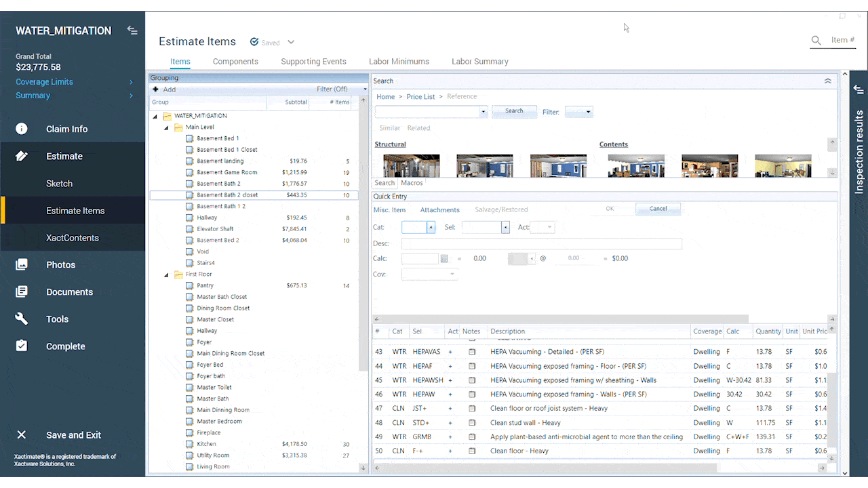This screenshot has height=488, width=868.
Task: Open notes icon for row 50
Action: 472,451
